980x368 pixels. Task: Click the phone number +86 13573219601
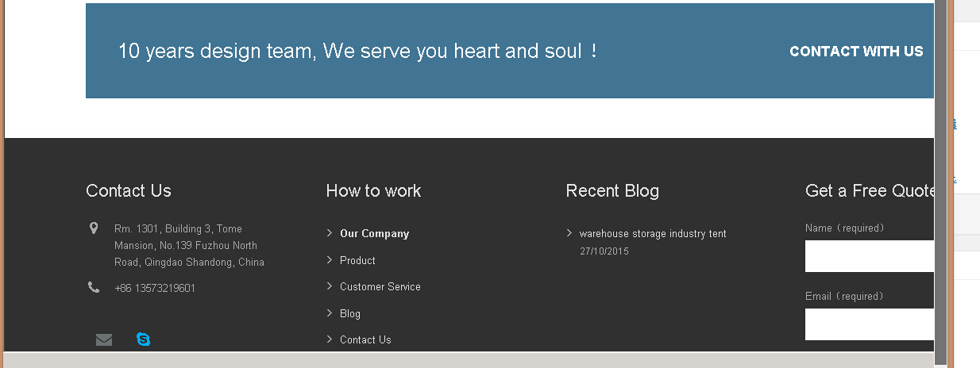155,288
